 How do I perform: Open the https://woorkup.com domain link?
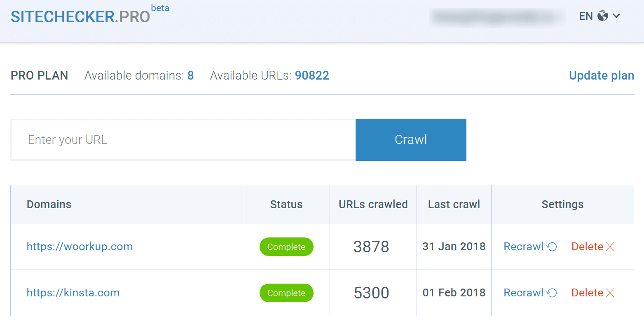pos(80,247)
